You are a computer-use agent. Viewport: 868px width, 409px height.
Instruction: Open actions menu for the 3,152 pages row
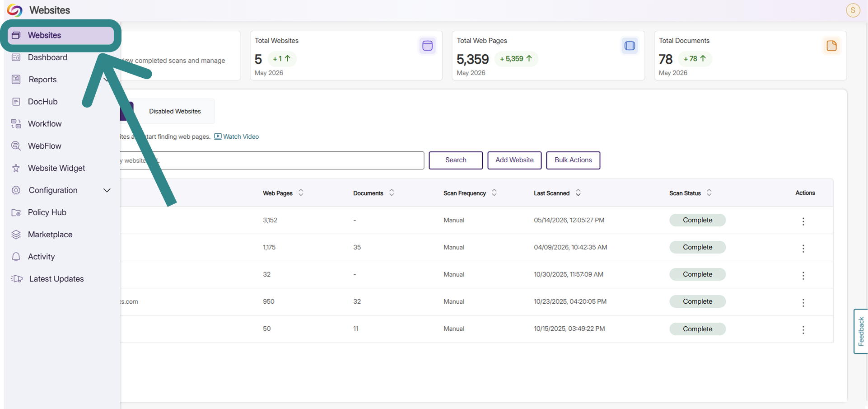pyautogui.click(x=803, y=221)
